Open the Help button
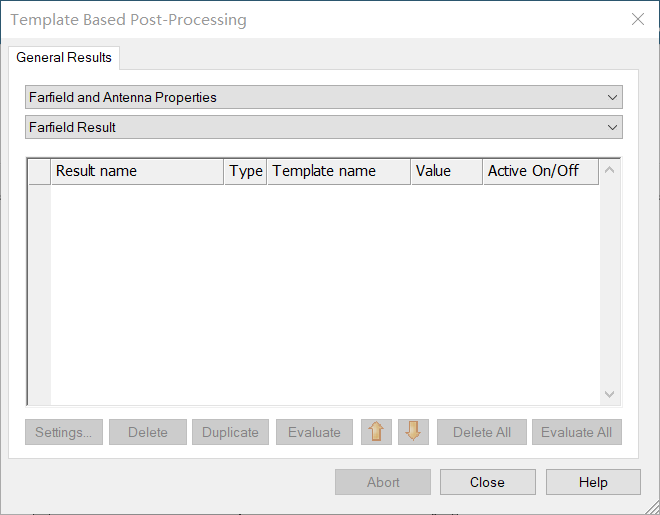The width and height of the screenshot is (660, 515). 593,482
